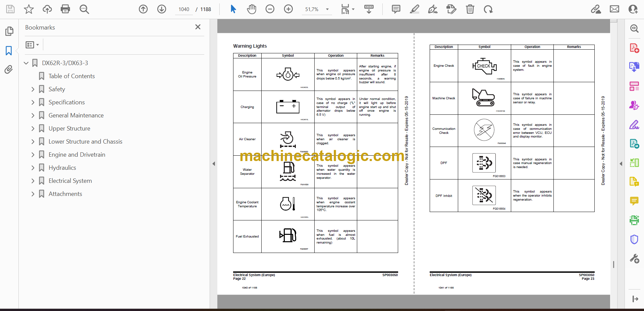Screen dimensions: 644x311
Task: Toggle the bookmarks panel icon
Action: pyautogui.click(x=9, y=51)
